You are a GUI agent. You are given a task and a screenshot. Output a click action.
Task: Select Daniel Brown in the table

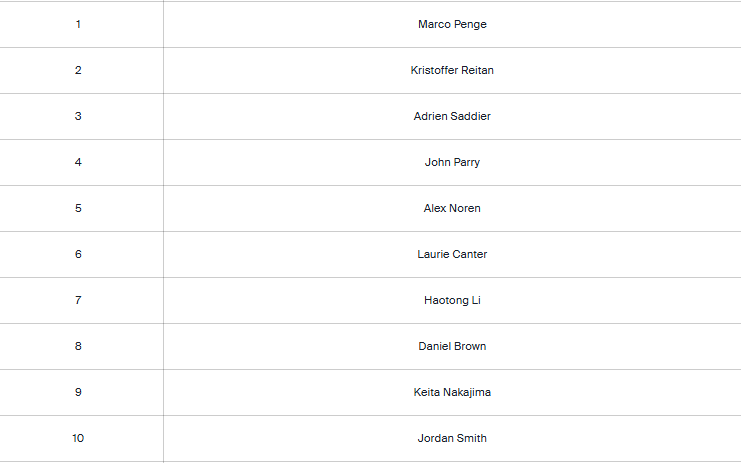[x=452, y=346]
